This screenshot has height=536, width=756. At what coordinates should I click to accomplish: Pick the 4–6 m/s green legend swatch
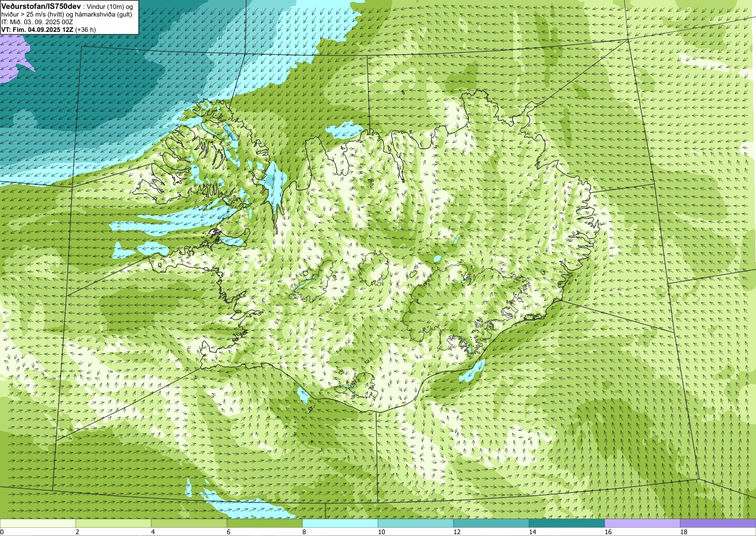coord(189,523)
